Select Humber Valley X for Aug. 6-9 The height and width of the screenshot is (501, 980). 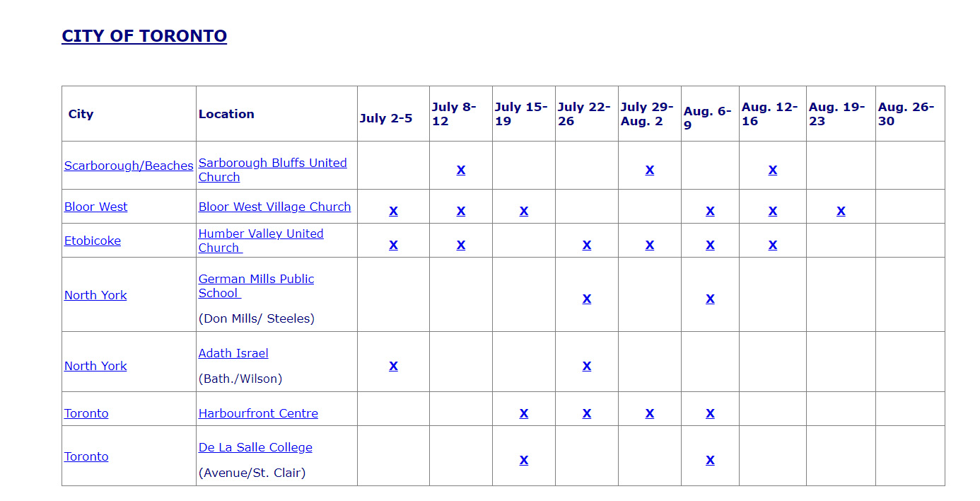pos(710,245)
